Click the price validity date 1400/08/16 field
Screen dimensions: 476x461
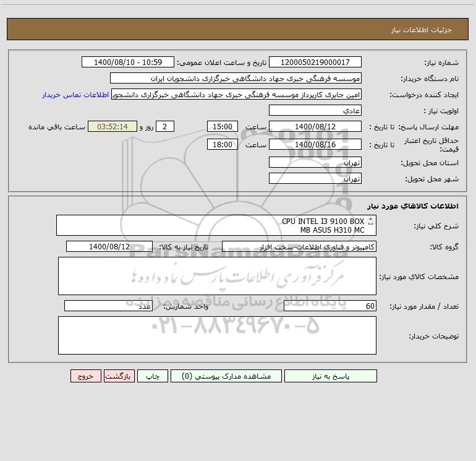point(315,144)
